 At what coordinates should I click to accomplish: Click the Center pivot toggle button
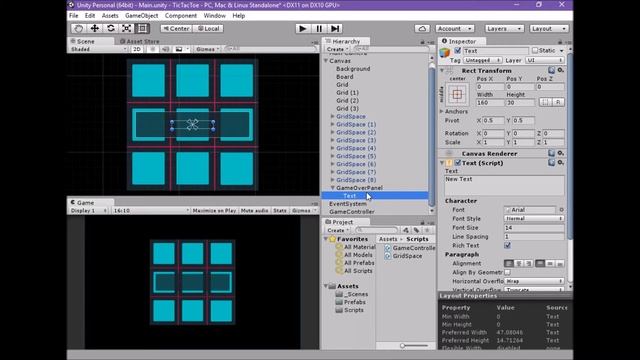(x=176, y=29)
